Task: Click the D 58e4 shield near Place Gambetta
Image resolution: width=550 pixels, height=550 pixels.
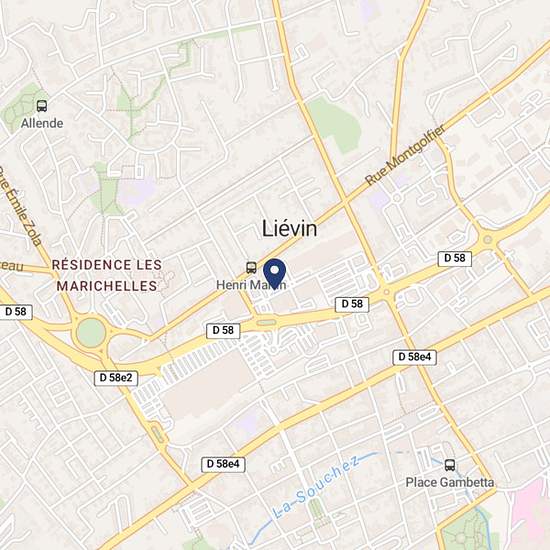Action: (x=415, y=357)
